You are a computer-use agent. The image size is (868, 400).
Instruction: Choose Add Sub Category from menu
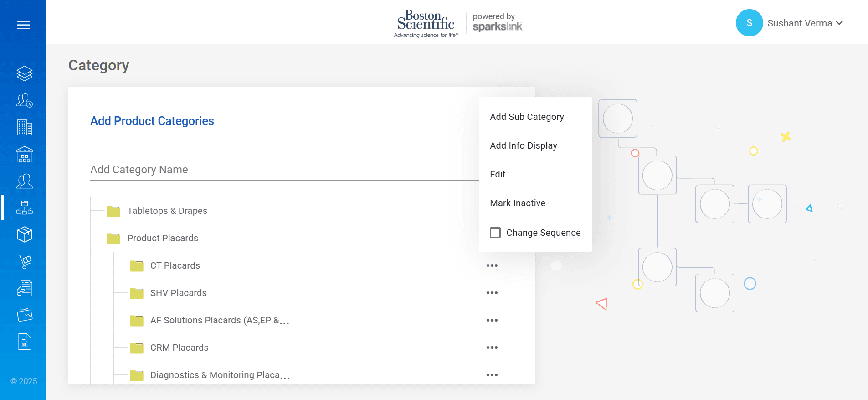527,117
